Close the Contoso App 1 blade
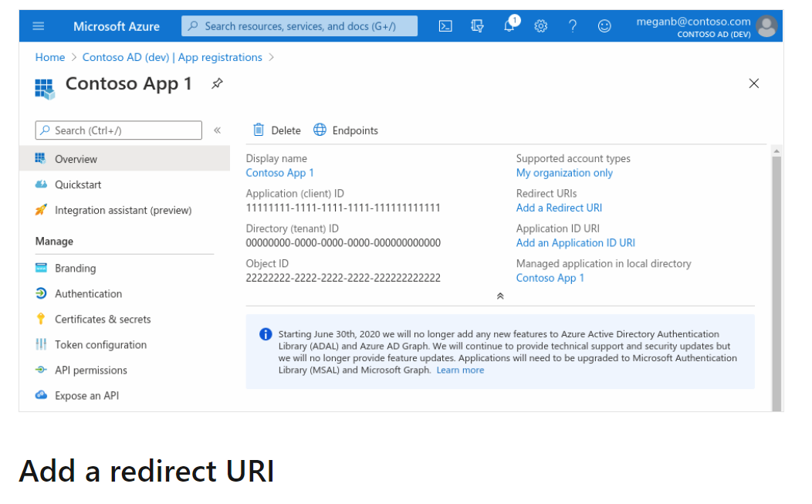 coord(753,83)
